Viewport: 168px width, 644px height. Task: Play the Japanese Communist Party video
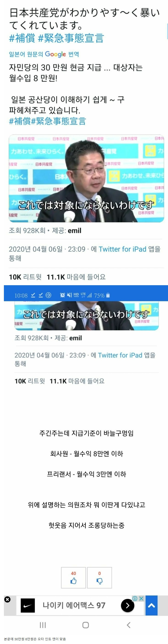coord(86,178)
